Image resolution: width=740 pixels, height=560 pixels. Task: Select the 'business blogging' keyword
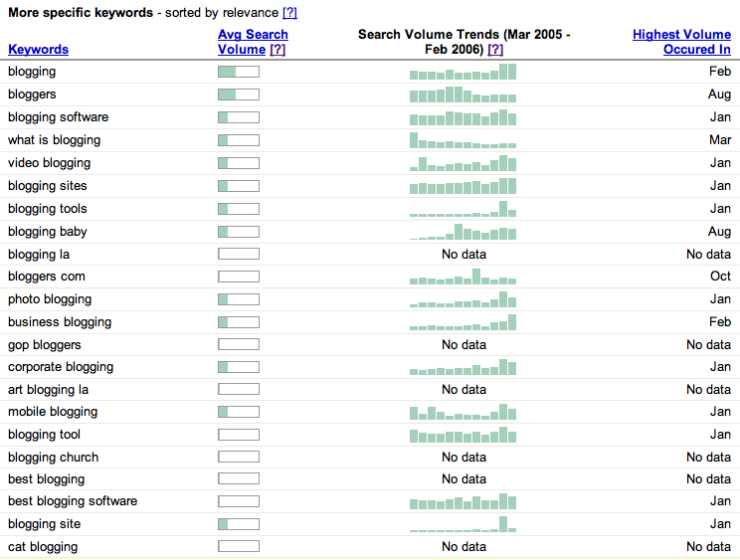coord(60,322)
